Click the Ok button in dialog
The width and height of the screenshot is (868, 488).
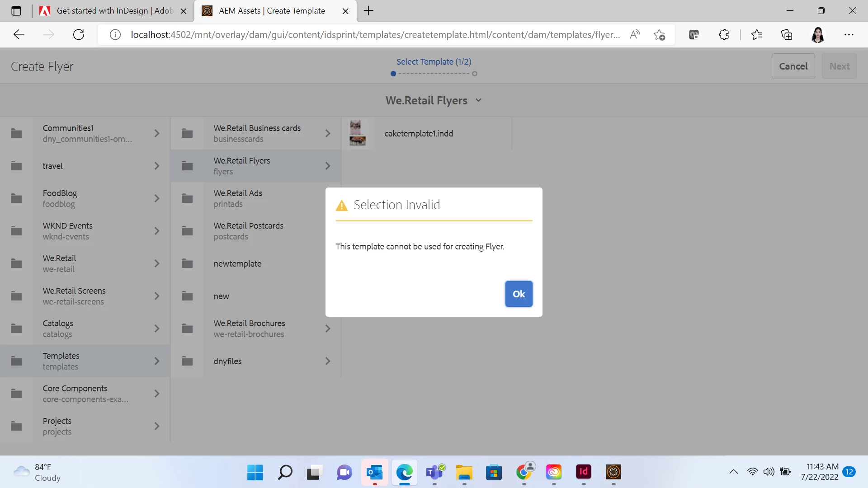pyautogui.click(x=519, y=294)
